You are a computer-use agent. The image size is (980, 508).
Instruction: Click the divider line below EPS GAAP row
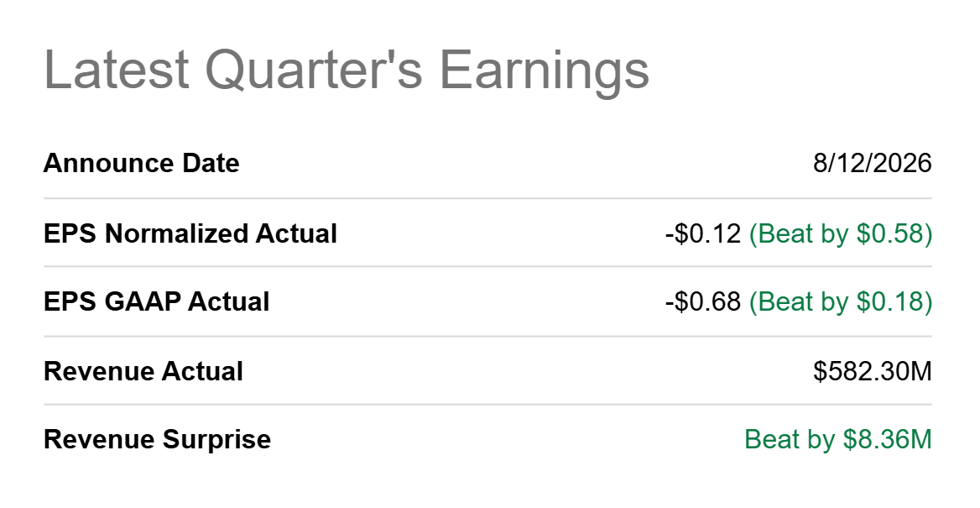pos(487,336)
